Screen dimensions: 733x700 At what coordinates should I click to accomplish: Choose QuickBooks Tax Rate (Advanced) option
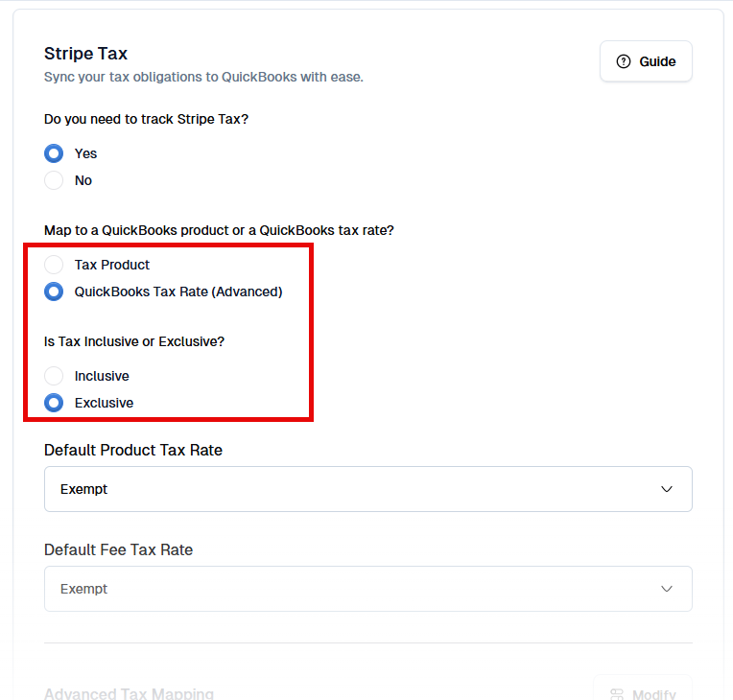55,292
